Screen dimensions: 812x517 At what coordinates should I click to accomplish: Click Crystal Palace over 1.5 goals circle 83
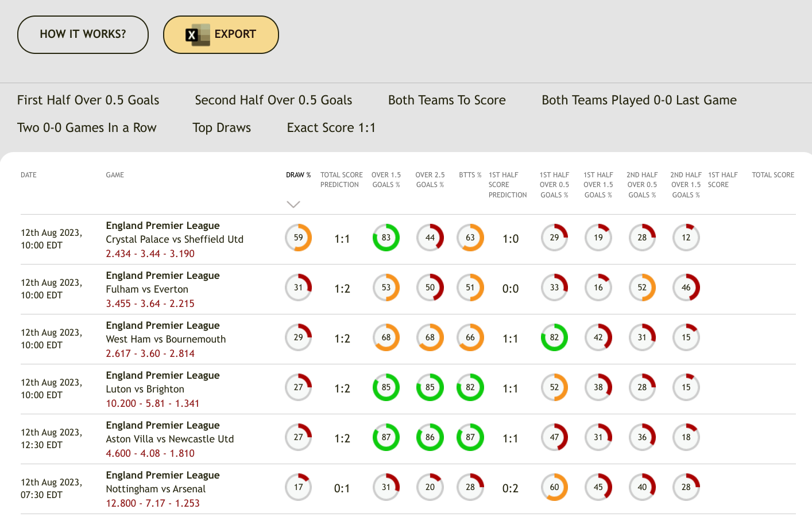click(386, 238)
